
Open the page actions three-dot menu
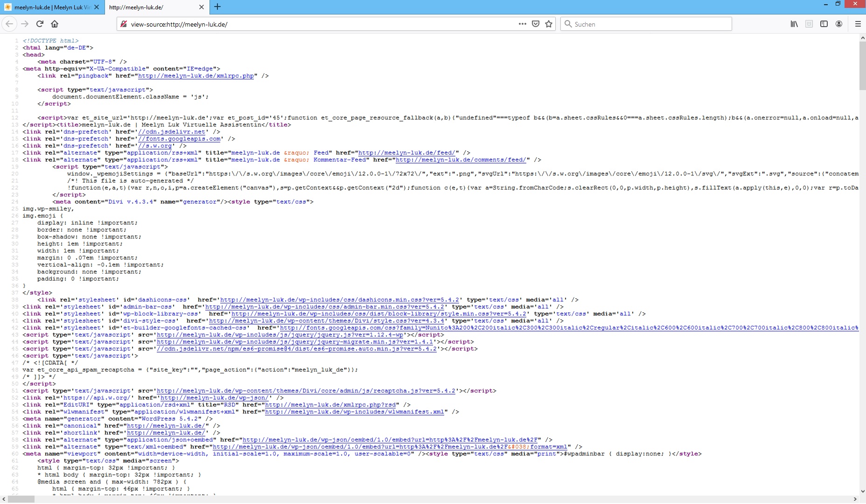click(x=523, y=24)
